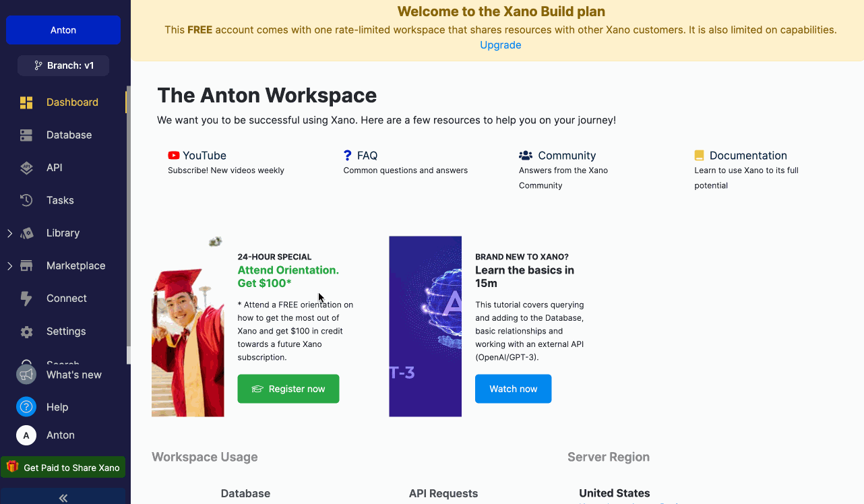Click the 'United States' server region text
This screenshot has height=504, width=864.
tap(615, 493)
